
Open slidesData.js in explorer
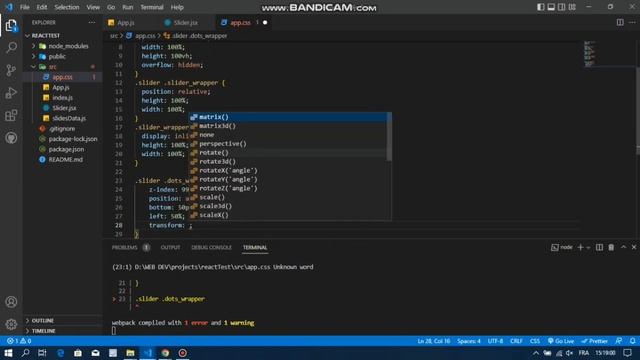pyautogui.click(x=69, y=118)
